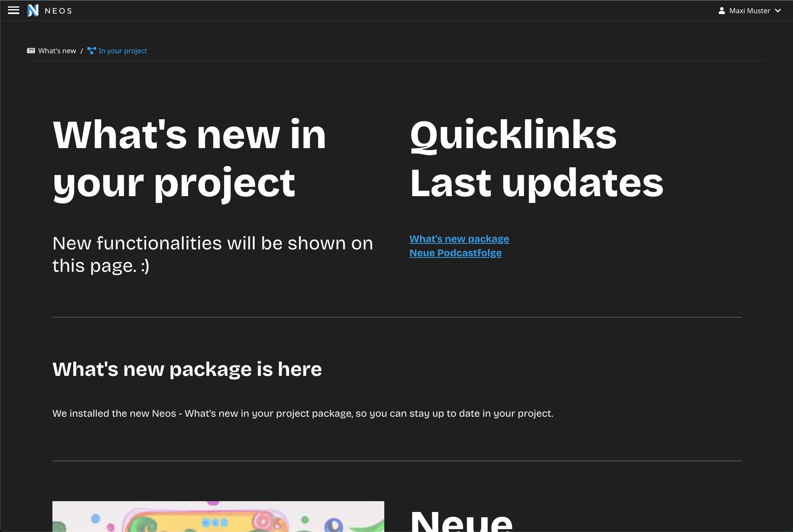The image size is (793, 532).
Task: Click the What's new package is here heading
Action: click(x=187, y=369)
